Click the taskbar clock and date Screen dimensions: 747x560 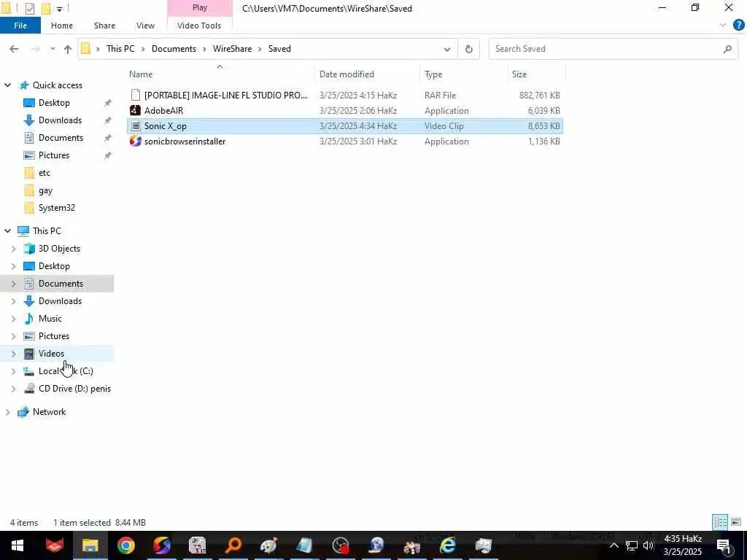coord(683,545)
